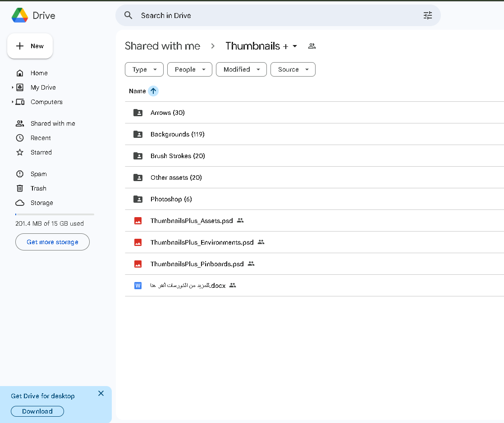
Task: Click the search options filter icon
Action: point(427,15)
